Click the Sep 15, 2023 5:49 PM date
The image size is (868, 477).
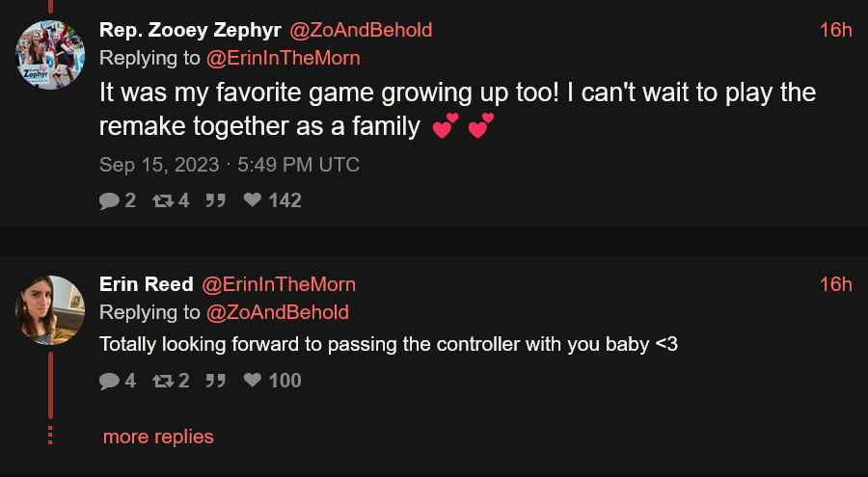click(230, 165)
